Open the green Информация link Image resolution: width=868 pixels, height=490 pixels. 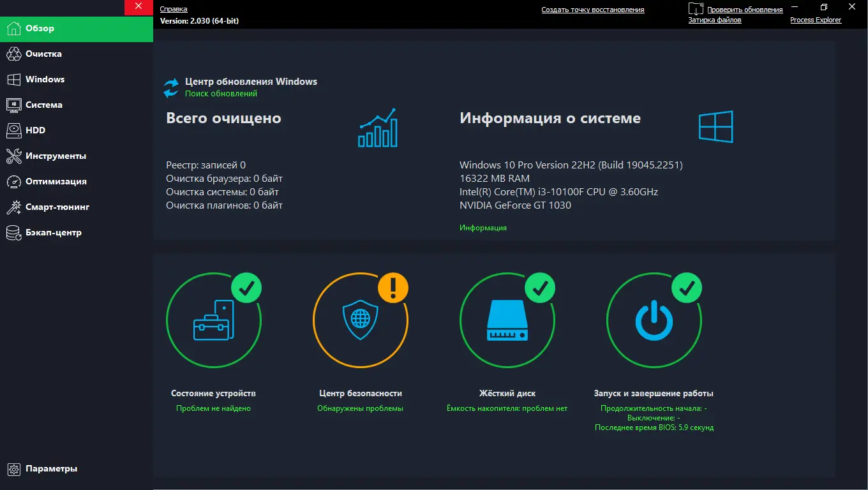(483, 228)
